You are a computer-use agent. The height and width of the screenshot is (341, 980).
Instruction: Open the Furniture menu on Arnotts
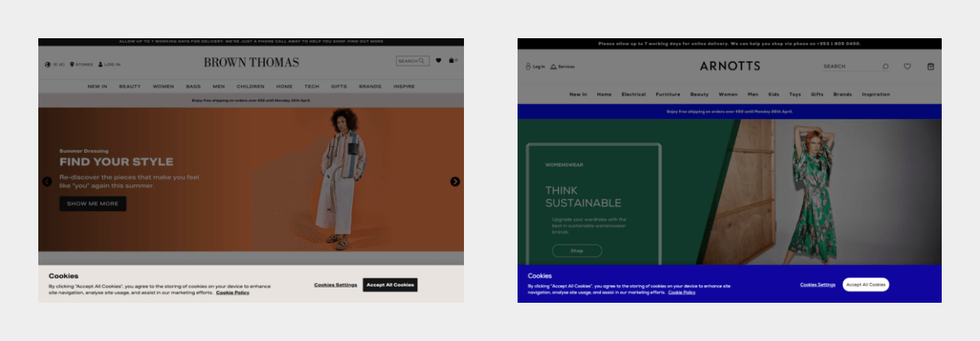tap(668, 94)
